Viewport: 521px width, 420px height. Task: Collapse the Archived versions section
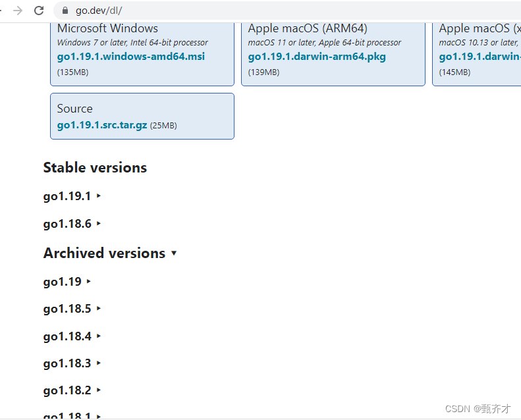coord(109,253)
